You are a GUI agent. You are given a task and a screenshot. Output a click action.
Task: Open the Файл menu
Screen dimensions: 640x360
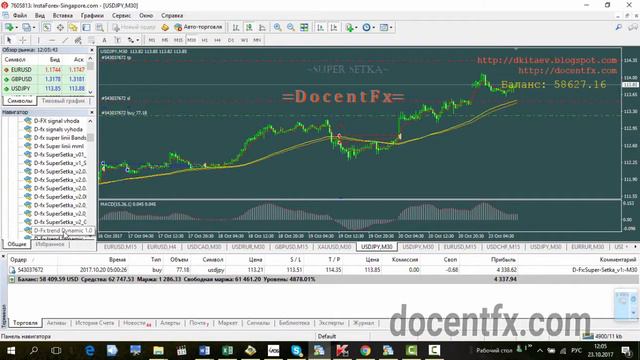(x=20, y=16)
